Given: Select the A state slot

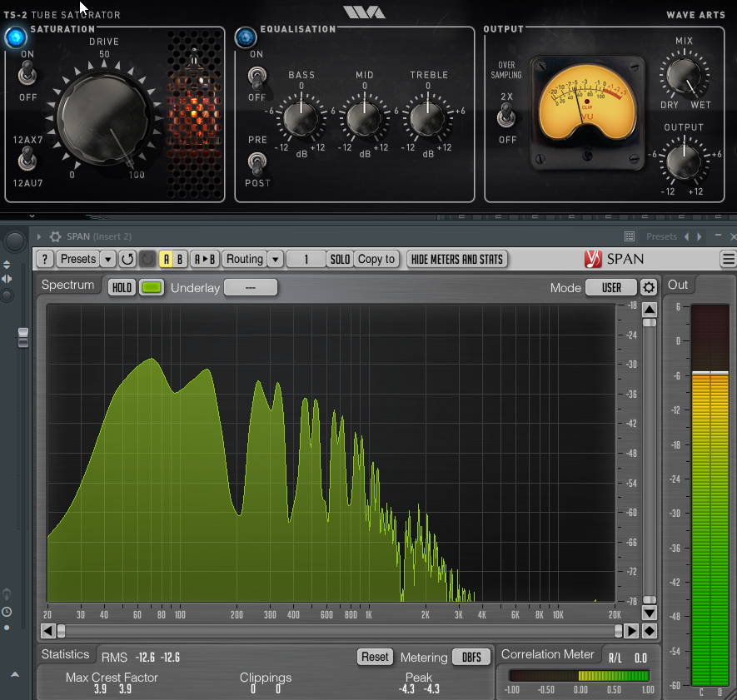Looking at the screenshot, I should click(x=167, y=260).
